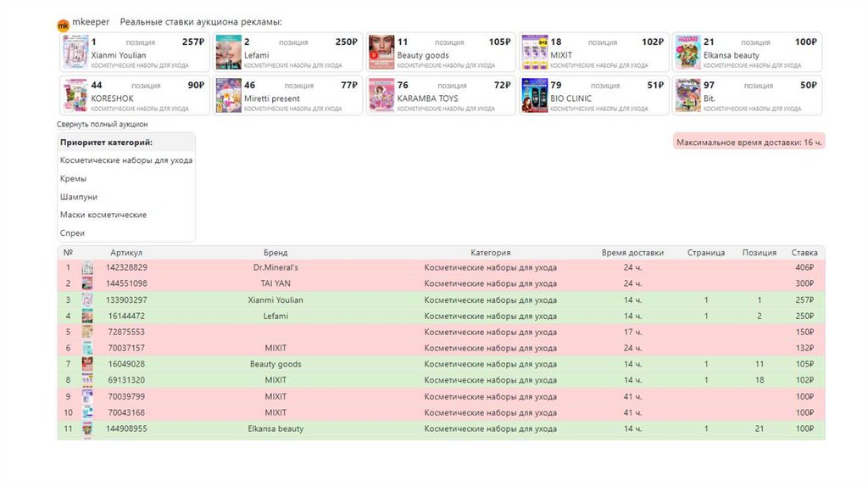Click the Максимальное время доставки: 16 ч. badge

point(749,143)
